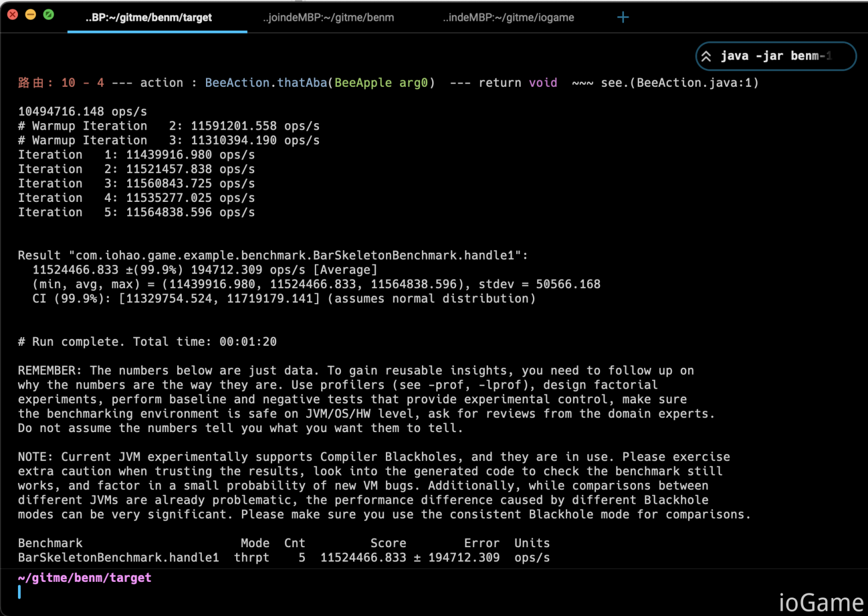This screenshot has height=616, width=868.
Task: Click the thrpt mode cell
Action: pos(252,558)
